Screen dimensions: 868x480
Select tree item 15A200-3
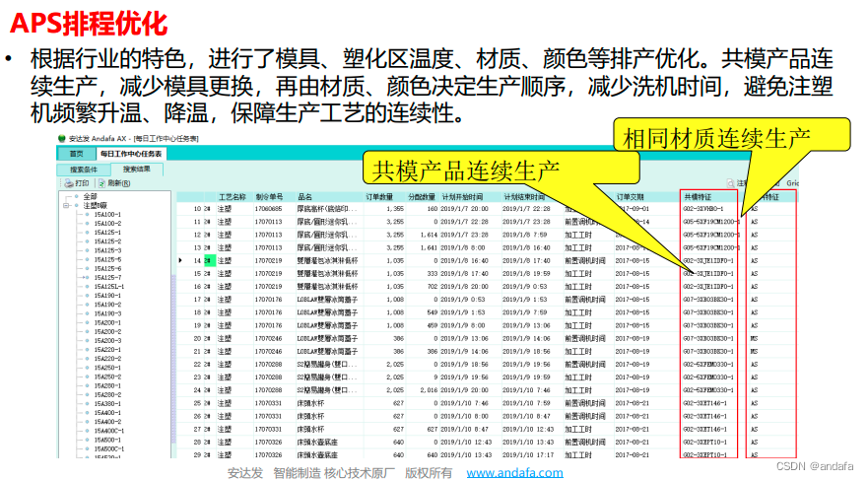[x=107, y=341]
